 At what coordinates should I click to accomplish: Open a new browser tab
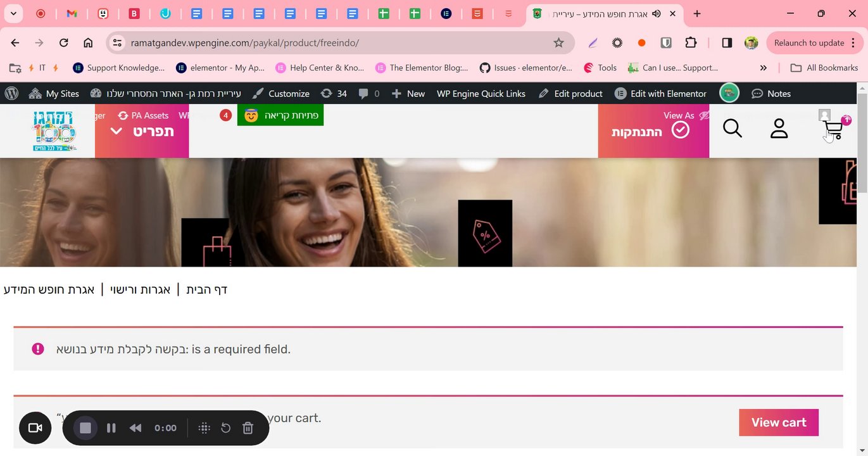[x=697, y=13]
